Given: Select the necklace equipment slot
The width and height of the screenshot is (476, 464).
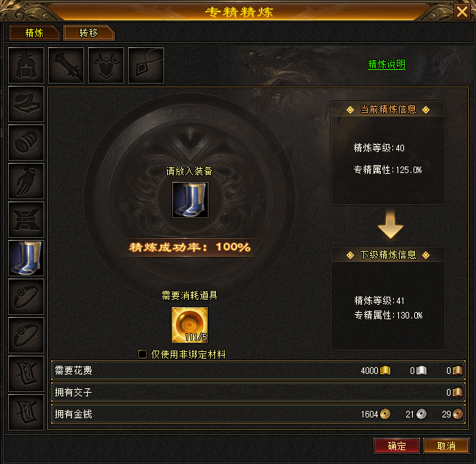Looking at the screenshot, I should pos(146,65).
